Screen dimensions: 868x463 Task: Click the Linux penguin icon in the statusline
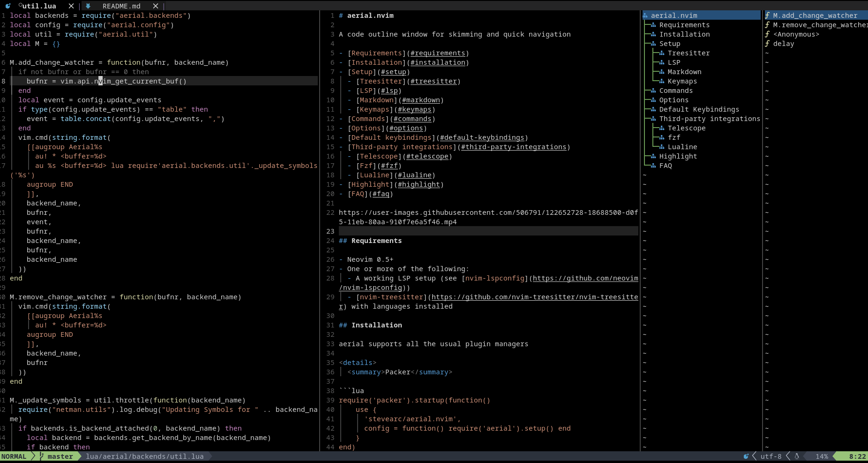[x=797, y=456]
